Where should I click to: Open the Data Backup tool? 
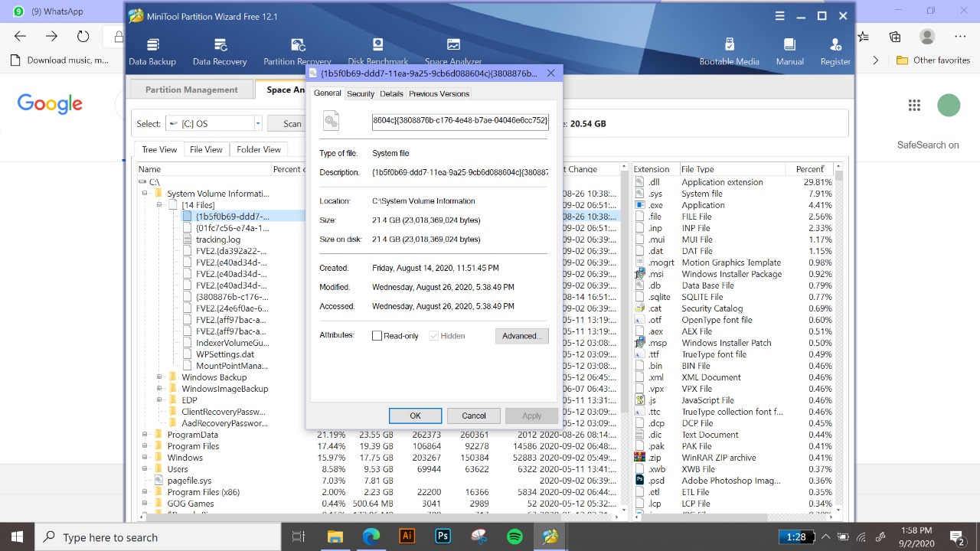pos(152,51)
